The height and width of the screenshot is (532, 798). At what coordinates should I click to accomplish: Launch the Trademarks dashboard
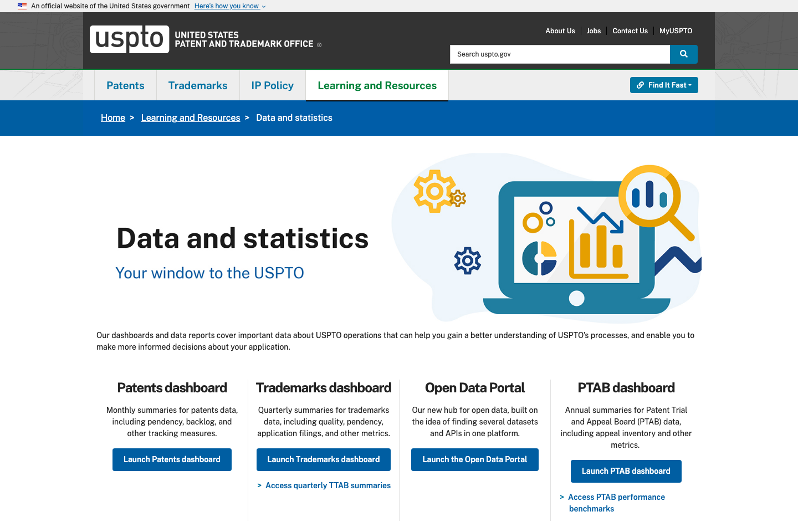coord(323,459)
